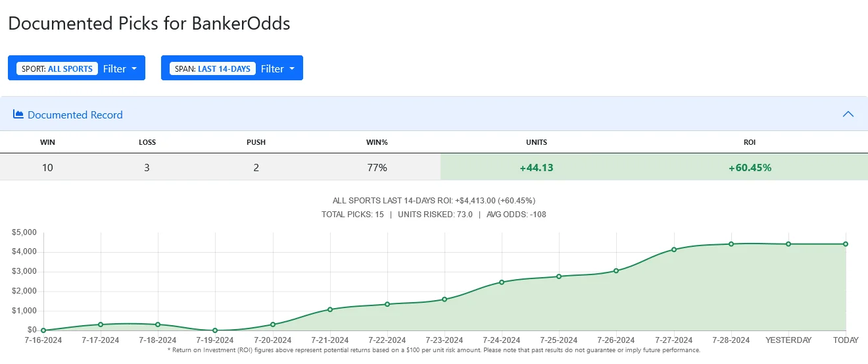This screenshot has height=364, width=868.
Task: Click the 7-22-2024 chart data point
Action: tap(387, 304)
